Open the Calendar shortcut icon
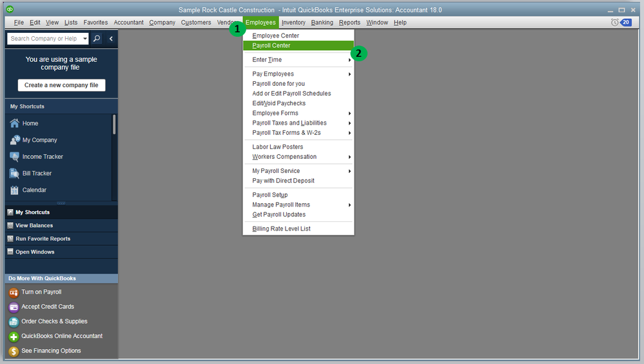Image resolution: width=644 pixels, height=364 pixels. pyautogui.click(x=14, y=190)
